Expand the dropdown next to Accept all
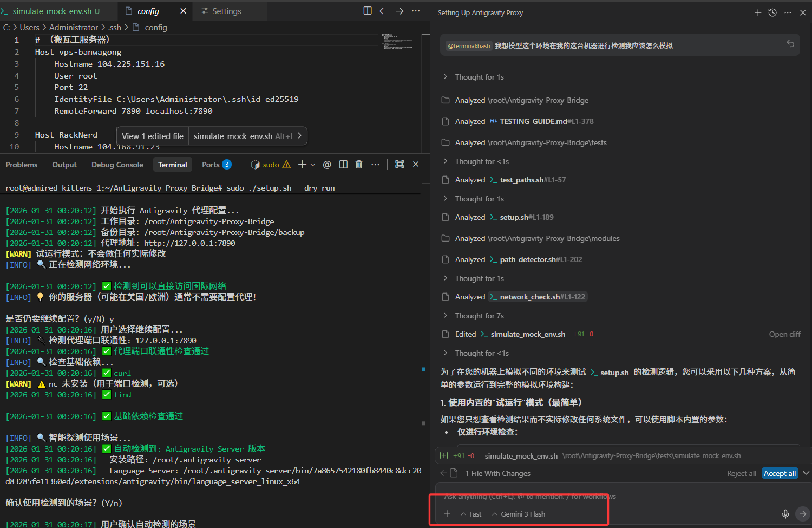This screenshot has height=528, width=812. tap(806, 473)
